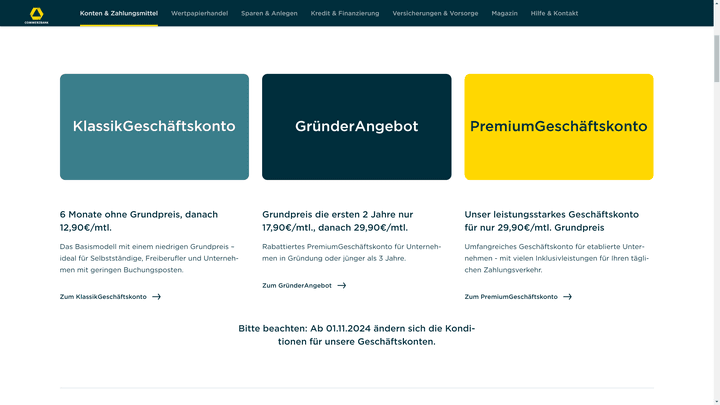Screen dimensions: 720x405
Task: Open Konten & Zahlungsmittel menu
Action: pos(118,13)
